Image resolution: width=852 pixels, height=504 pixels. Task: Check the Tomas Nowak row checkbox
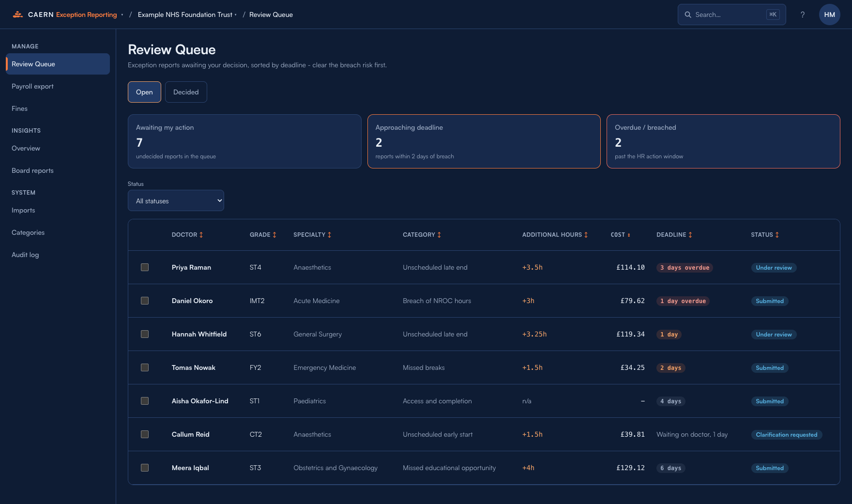pyautogui.click(x=145, y=367)
